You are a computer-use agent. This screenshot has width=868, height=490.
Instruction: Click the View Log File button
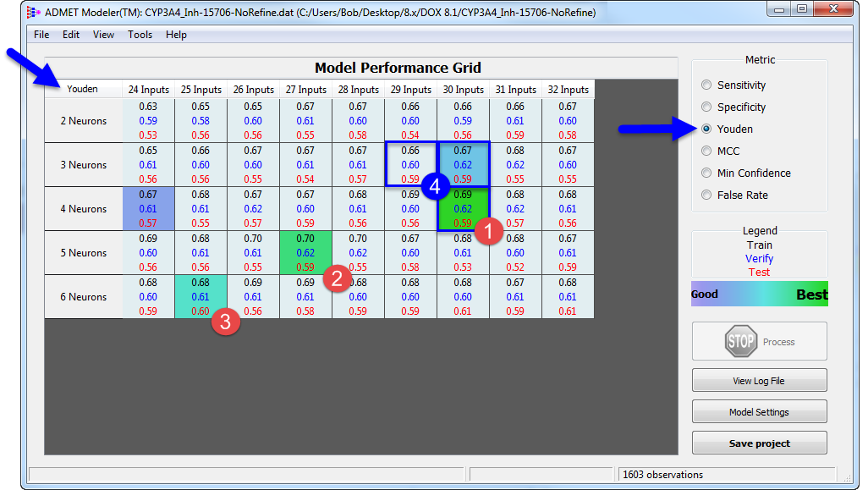tap(759, 380)
